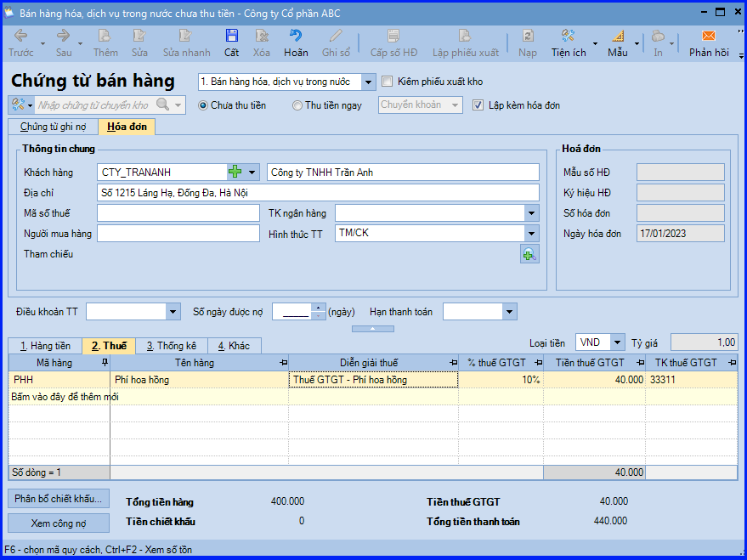Send feedback via Phản hồi
Screen dimensions: 747x560
click(709, 43)
